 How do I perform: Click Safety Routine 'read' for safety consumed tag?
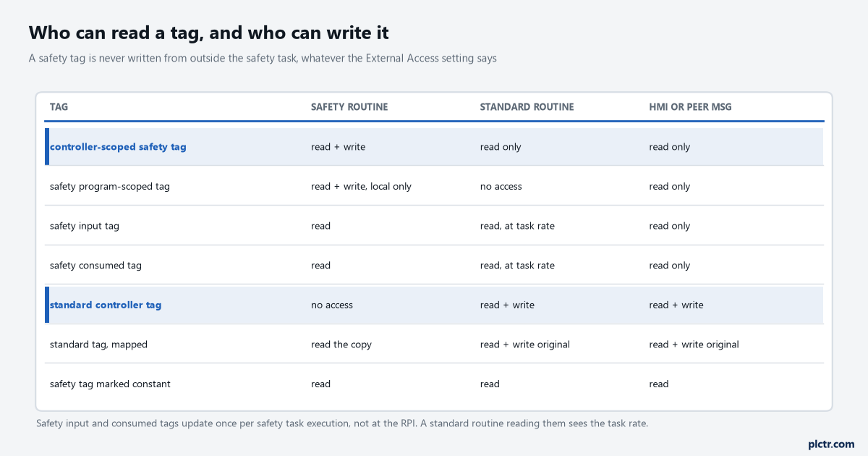(x=320, y=266)
